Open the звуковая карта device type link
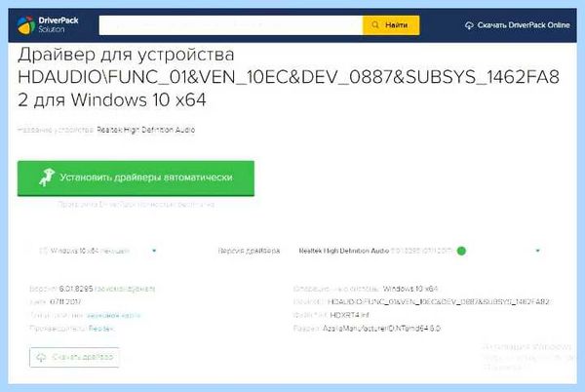 [x=113, y=315]
